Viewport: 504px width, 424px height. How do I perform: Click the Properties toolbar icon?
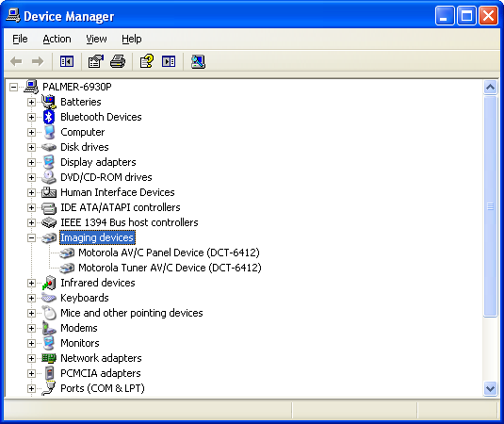tap(95, 61)
